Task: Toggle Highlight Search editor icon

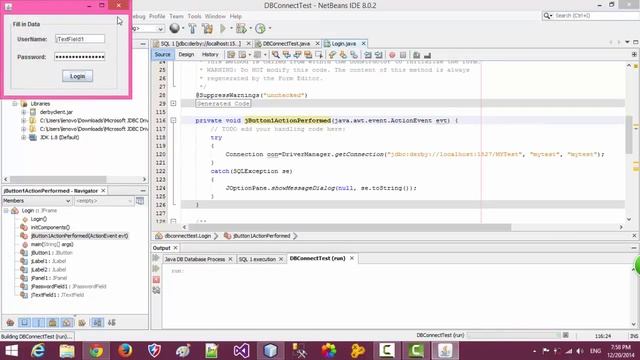Action: (x=308, y=55)
